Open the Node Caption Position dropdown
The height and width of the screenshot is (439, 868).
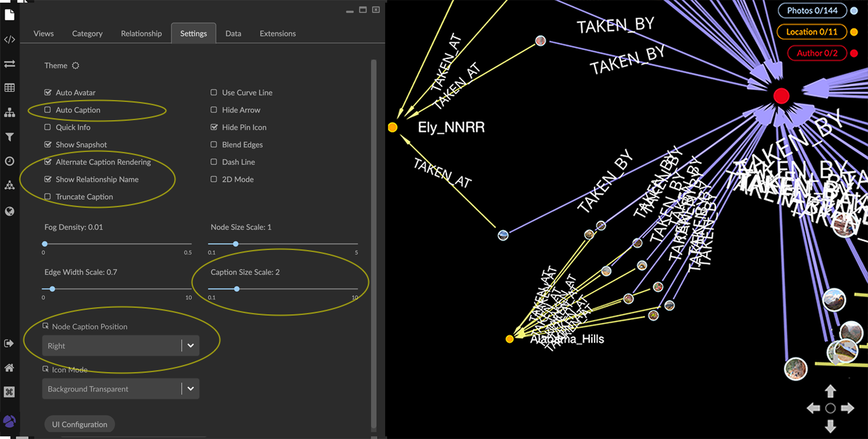pyautogui.click(x=120, y=345)
